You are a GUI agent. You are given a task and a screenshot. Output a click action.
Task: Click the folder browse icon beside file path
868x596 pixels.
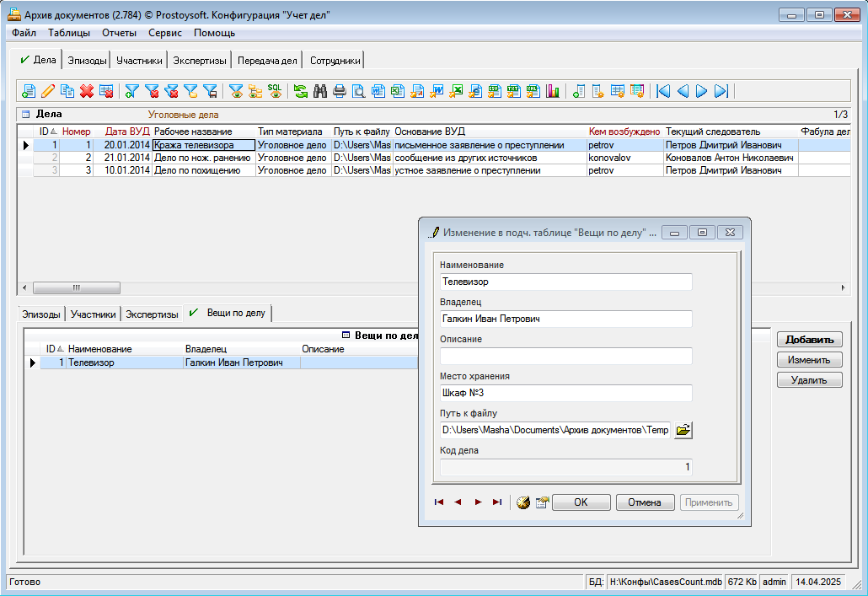683,430
